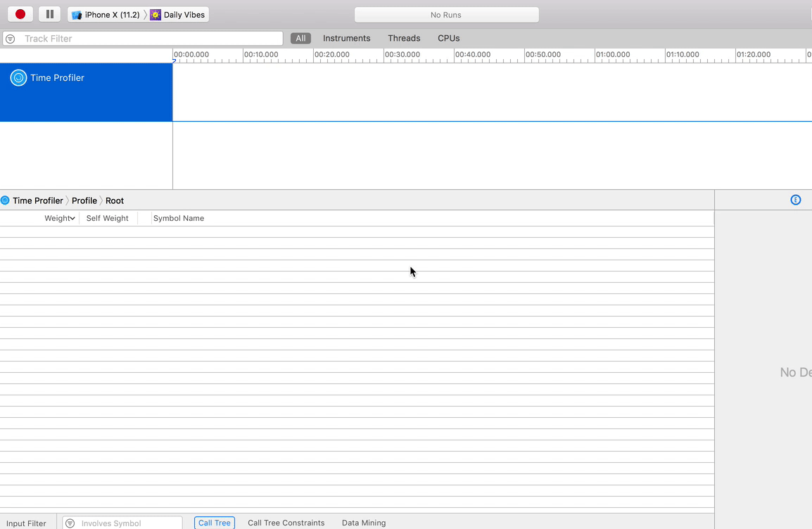Enable the All tracks filter
This screenshot has height=529, width=812.
pyautogui.click(x=300, y=38)
